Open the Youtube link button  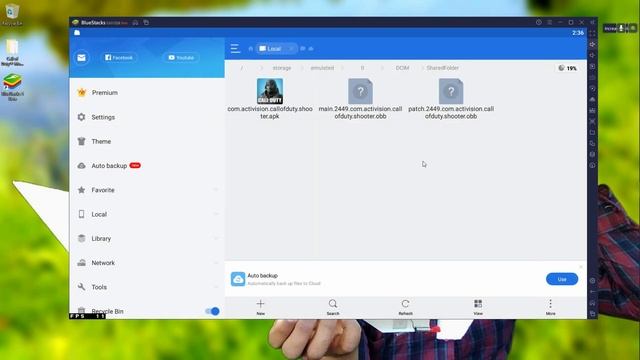point(181,58)
